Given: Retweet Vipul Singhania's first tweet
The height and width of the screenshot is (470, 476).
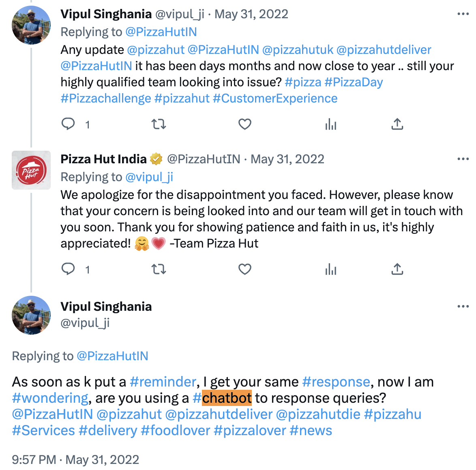Looking at the screenshot, I should coord(159,124).
